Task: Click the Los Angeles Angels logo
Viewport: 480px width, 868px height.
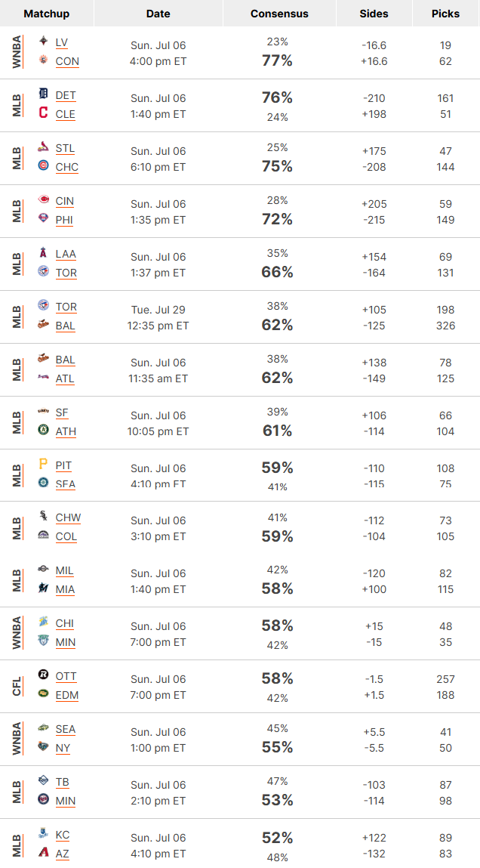Action: click(43, 252)
